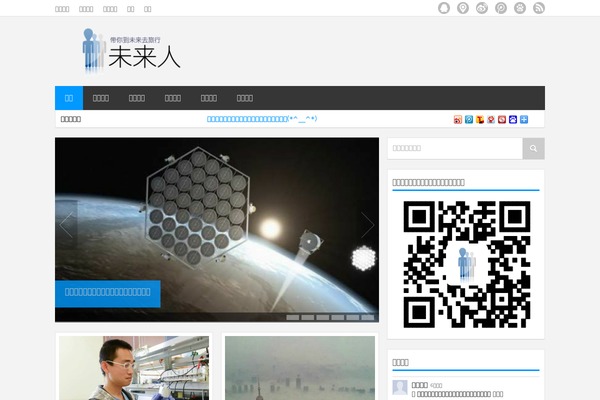Click the commenter avatar in sidebar
600x400 pixels.
click(400, 387)
